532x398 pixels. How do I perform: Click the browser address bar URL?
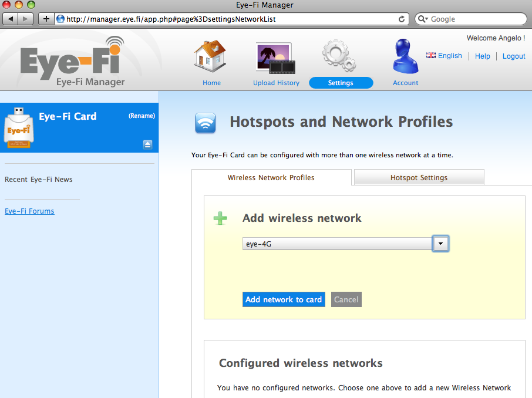click(171, 19)
